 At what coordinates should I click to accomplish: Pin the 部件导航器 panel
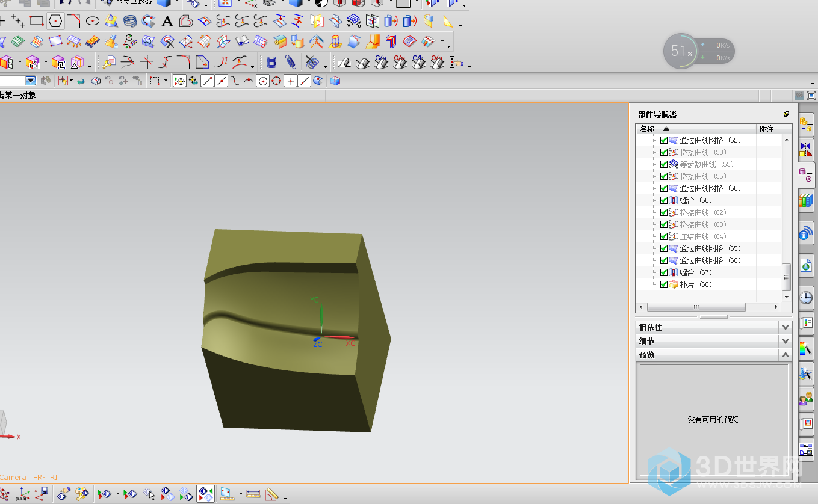tap(786, 114)
